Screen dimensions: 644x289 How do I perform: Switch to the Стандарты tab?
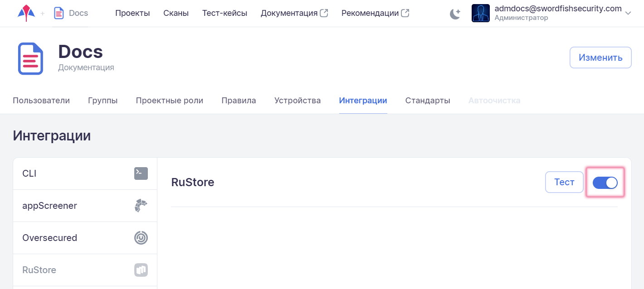click(x=428, y=101)
